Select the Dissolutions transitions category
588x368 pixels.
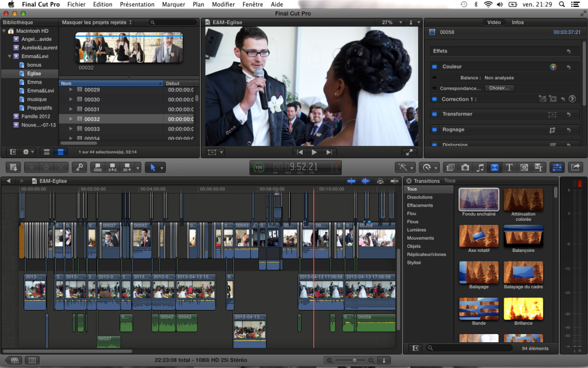(419, 197)
